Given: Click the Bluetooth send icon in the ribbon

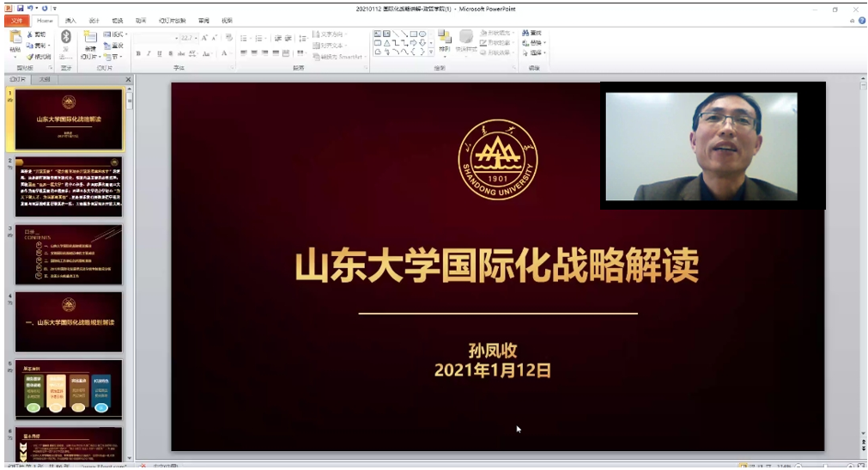Looking at the screenshot, I should click(65, 40).
